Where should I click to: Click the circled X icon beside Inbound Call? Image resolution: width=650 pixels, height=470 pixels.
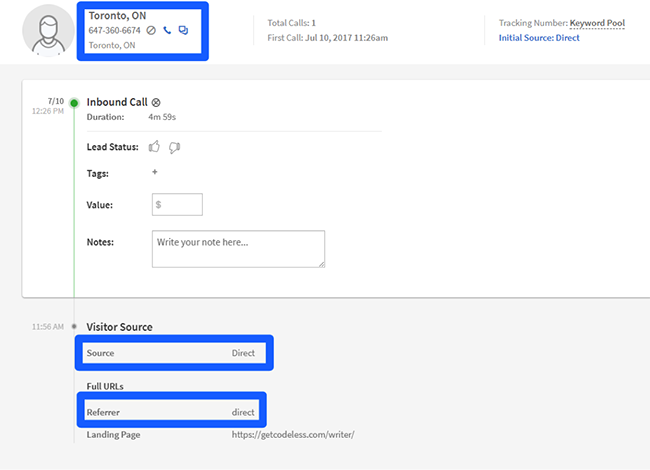pos(156,102)
